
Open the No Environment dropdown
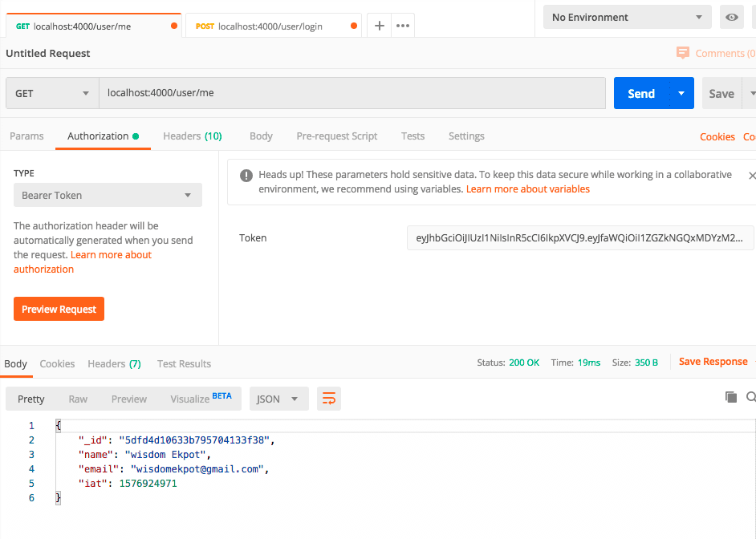627,17
